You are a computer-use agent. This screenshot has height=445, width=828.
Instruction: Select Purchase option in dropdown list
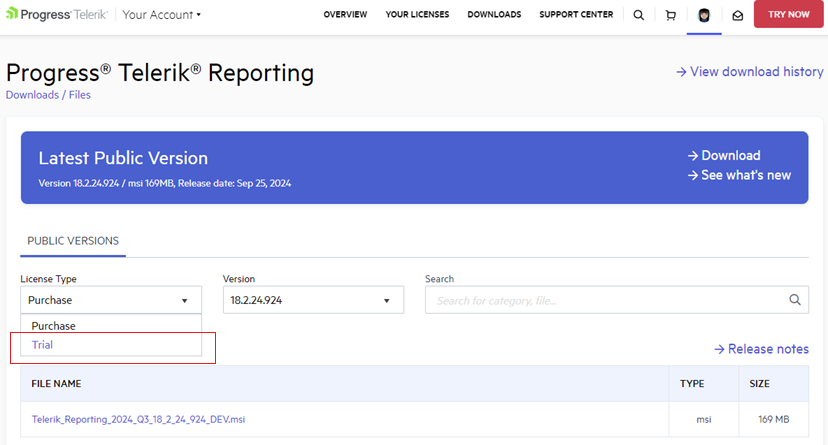coord(111,326)
